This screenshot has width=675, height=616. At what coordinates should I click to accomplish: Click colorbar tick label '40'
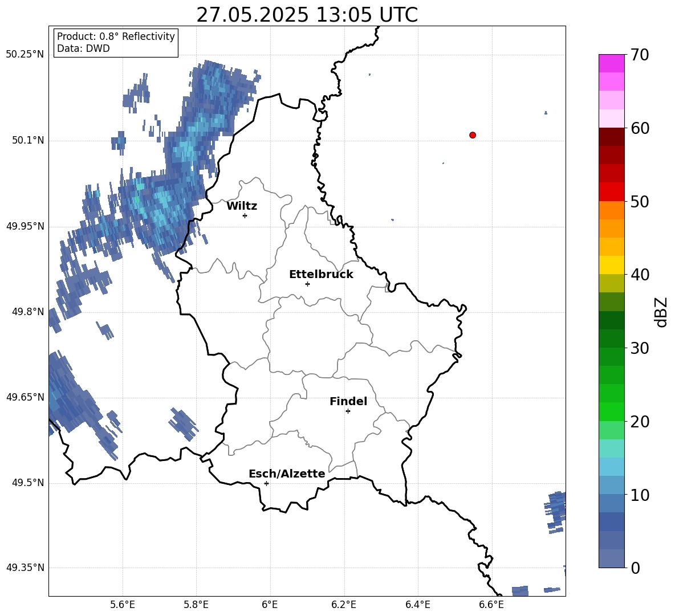pyautogui.click(x=640, y=275)
